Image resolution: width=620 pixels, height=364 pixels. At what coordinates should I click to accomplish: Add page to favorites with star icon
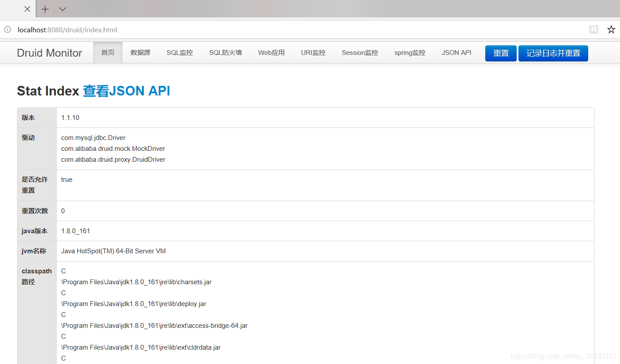pyautogui.click(x=611, y=30)
